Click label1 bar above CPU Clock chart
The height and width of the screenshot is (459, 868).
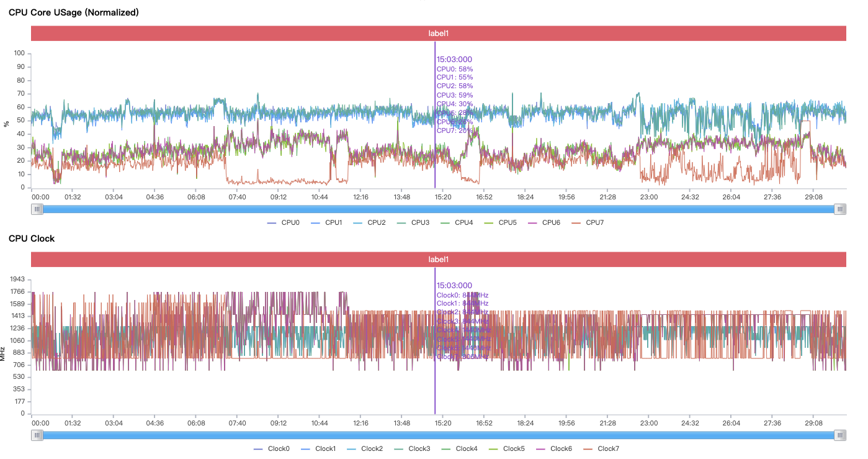pyautogui.click(x=439, y=260)
